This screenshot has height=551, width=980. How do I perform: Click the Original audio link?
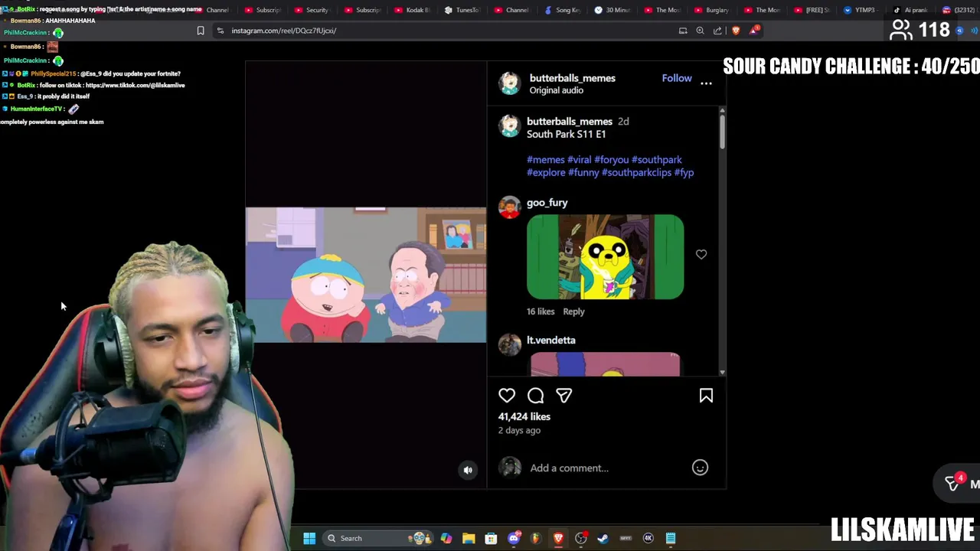pyautogui.click(x=557, y=90)
